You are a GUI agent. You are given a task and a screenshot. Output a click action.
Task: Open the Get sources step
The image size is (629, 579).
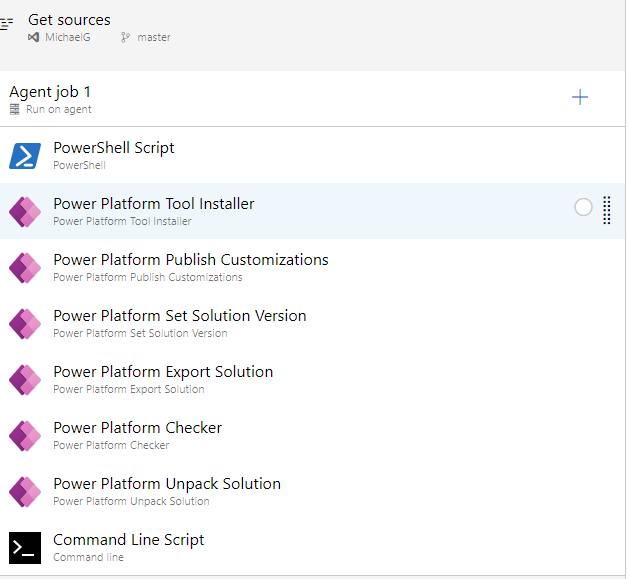(x=312, y=35)
